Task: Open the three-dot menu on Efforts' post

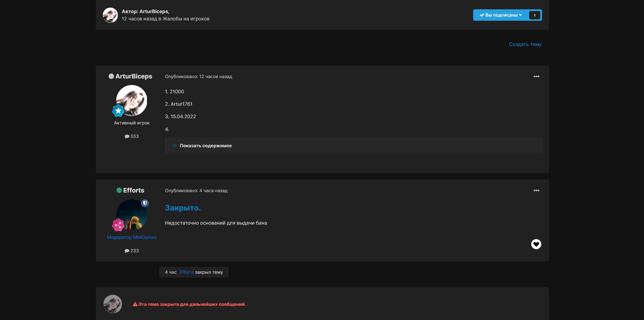Action: (536, 190)
